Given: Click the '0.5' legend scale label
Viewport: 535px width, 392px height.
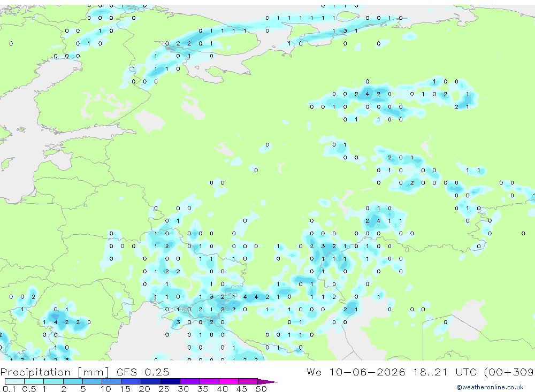Looking at the screenshot, I should 29,389.
